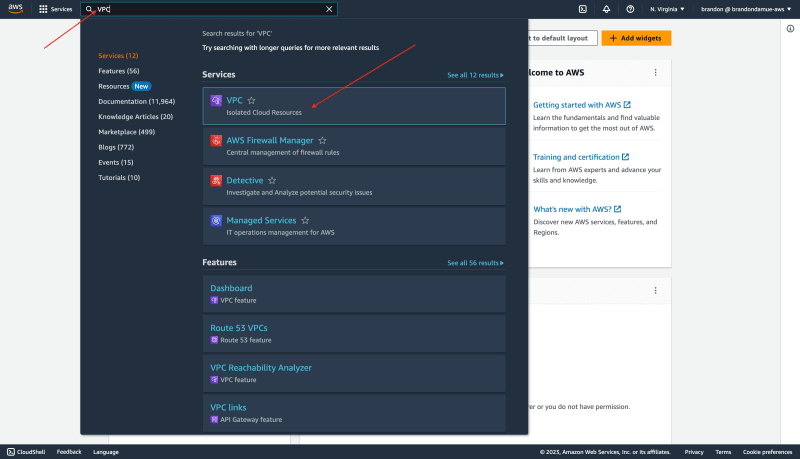Open Training and certification link
This screenshot has height=459, width=800.
[581, 157]
